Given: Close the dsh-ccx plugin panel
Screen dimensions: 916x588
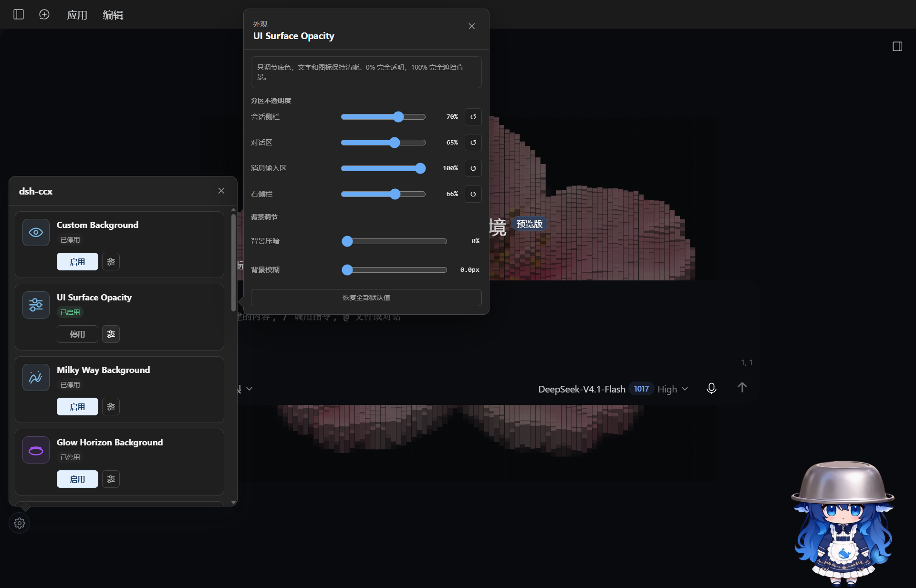Looking at the screenshot, I should [221, 191].
